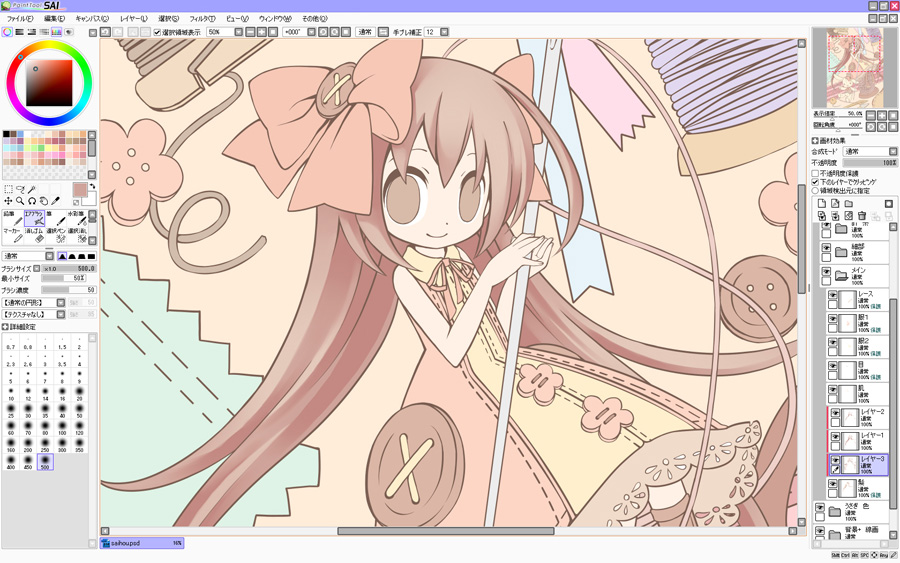900x563 pixels.
Task: Choose the 鉛筆 pencil brush
Action: click(13, 218)
